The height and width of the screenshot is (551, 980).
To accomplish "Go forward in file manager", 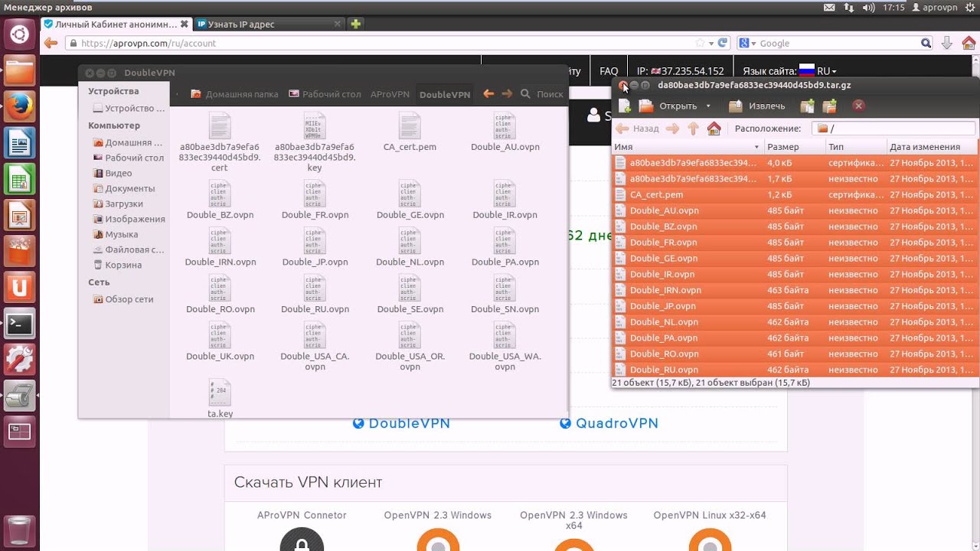I will click(506, 93).
